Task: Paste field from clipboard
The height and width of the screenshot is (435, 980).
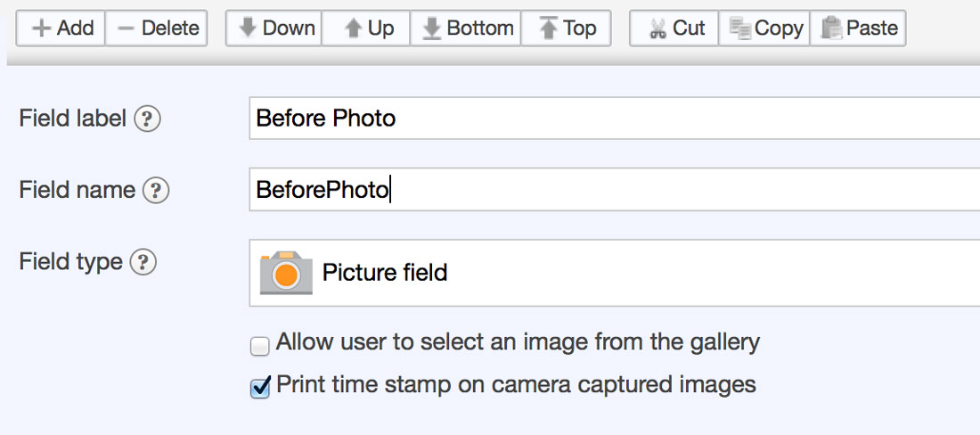Action: click(857, 29)
